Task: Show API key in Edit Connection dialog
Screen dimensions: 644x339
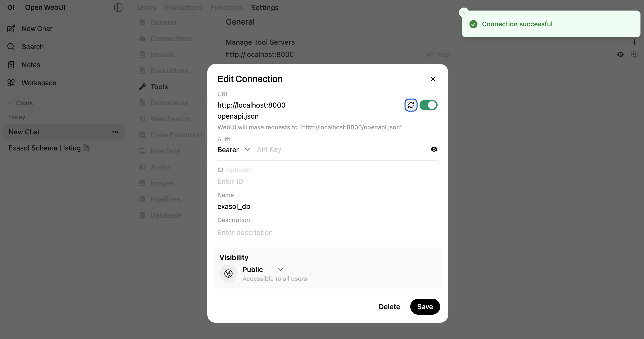Action: coord(434,149)
